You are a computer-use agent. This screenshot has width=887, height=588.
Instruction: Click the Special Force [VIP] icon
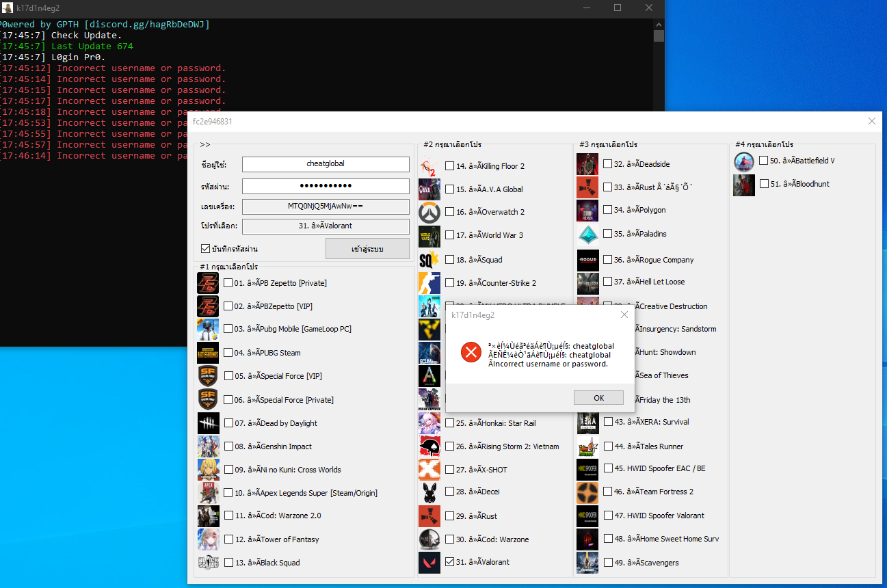[208, 376]
